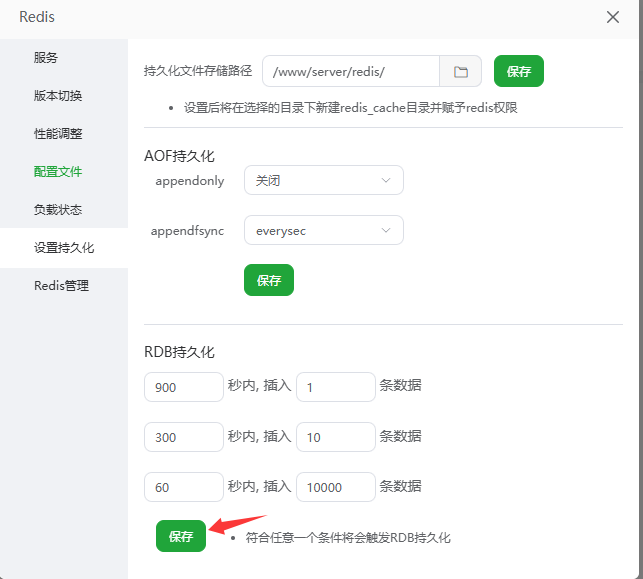Click the 持久化文件存储路径 label

(198, 71)
